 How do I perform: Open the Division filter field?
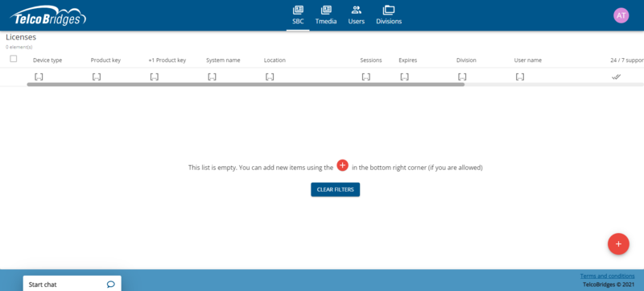click(462, 77)
